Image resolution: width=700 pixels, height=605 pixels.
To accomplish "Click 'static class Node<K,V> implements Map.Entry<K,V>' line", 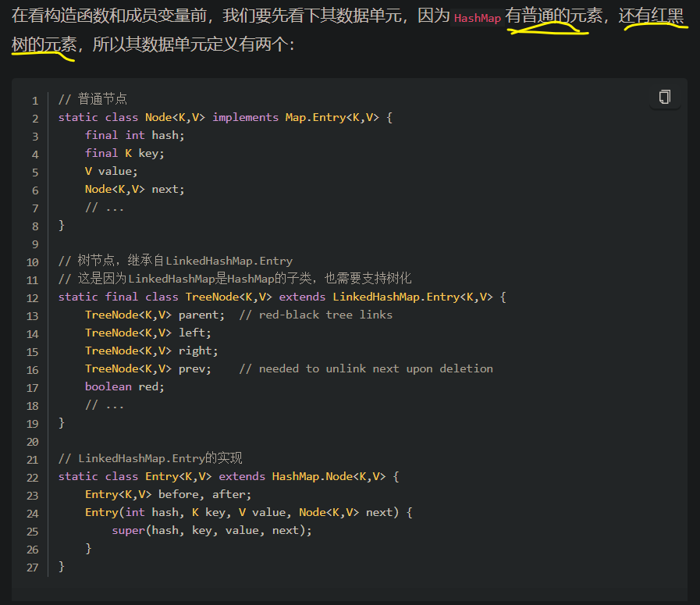I will (226, 117).
